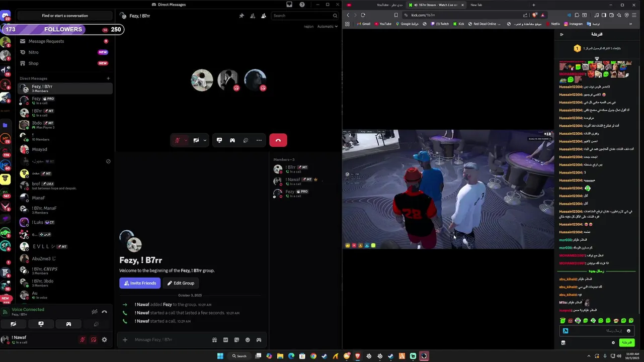644x362 pixels.
Task: Toggle mute in user panel
Action: [83, 340]
